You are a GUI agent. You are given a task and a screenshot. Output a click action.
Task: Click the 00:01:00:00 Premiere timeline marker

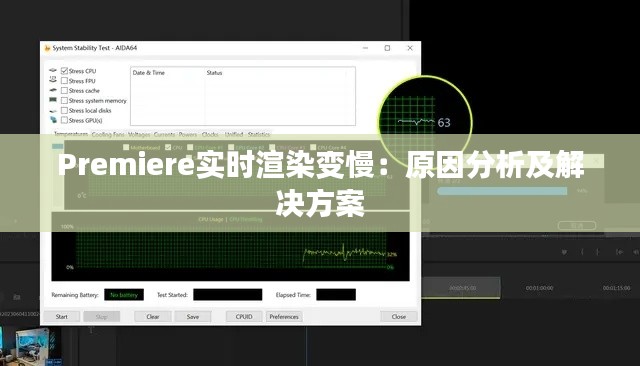[540, 288]
